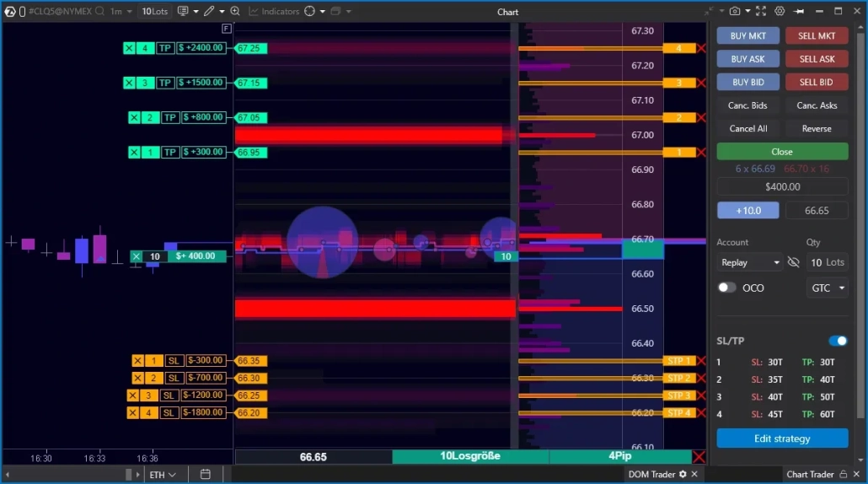Cancel SL order 1 at 66.35
This screenshot has width=868, height=484.
coord(138,361)
